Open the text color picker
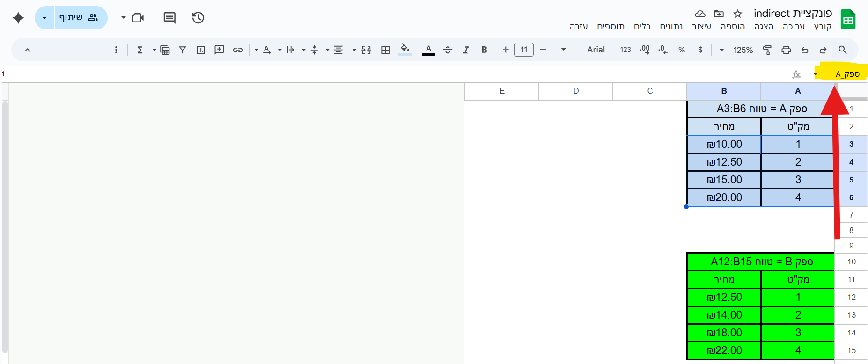The width and height of the screenshot is (868, 364). 428,50
